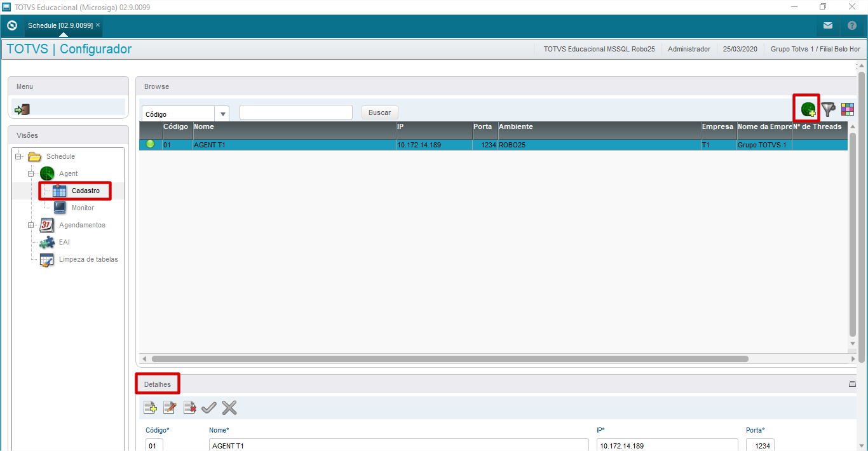The width and height of the screenshot is (868, 451).
Task: Click the Limpeza de tabelas icon
Action: [47, 259]
